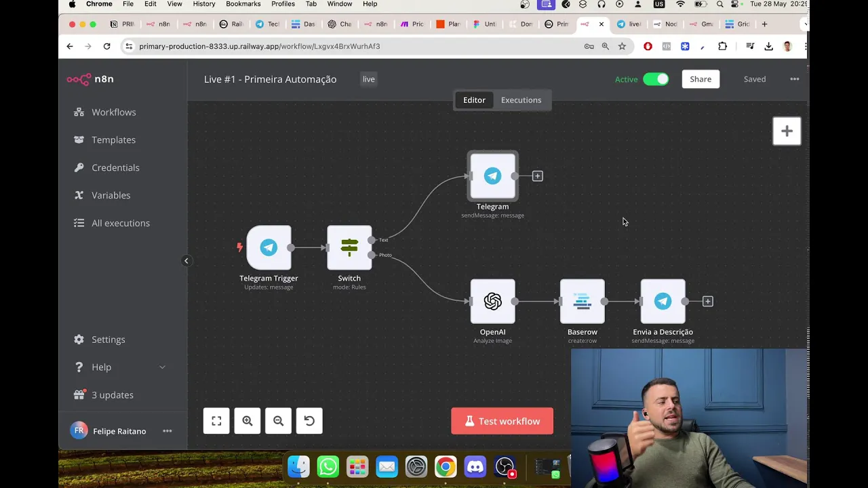The height and width of the screenshot is (488, 868).
Task: Open the Envia a Descrição node
Action: 663,302
